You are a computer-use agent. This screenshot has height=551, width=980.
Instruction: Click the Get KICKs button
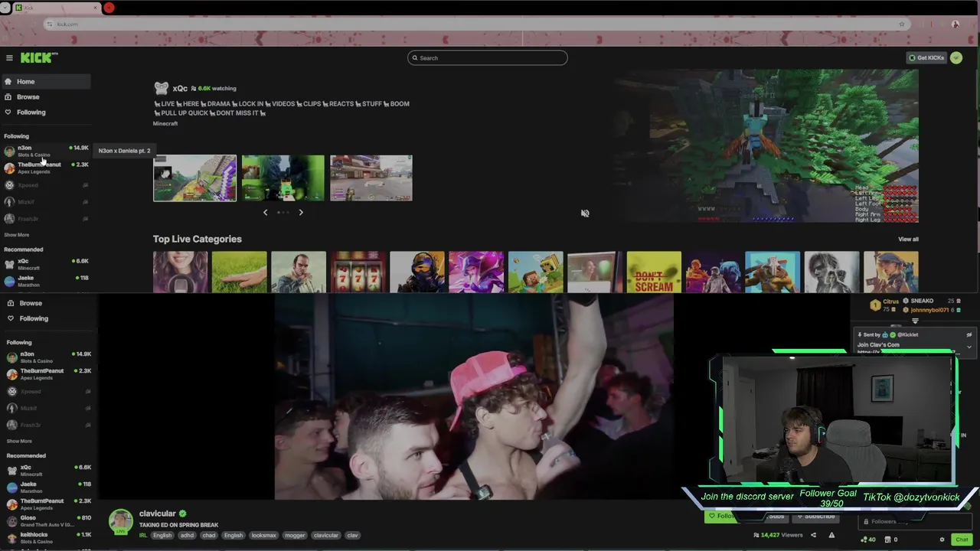click(x=926, y=57)
